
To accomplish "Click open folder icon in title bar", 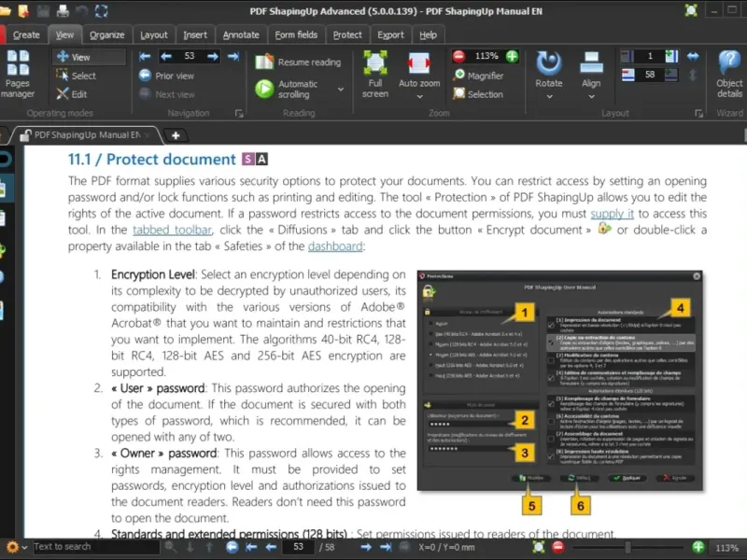I will point(5,10).
